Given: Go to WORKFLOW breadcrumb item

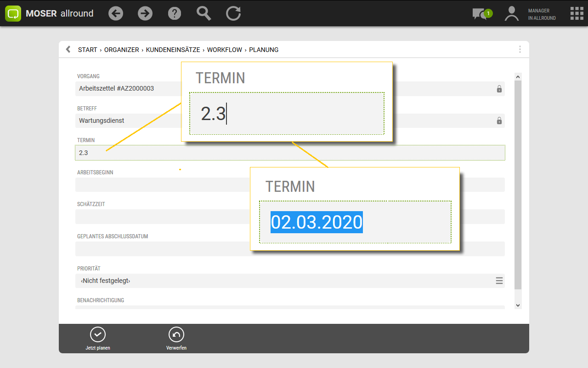Looking at the screenshot, I should click(x=224, y=50).
